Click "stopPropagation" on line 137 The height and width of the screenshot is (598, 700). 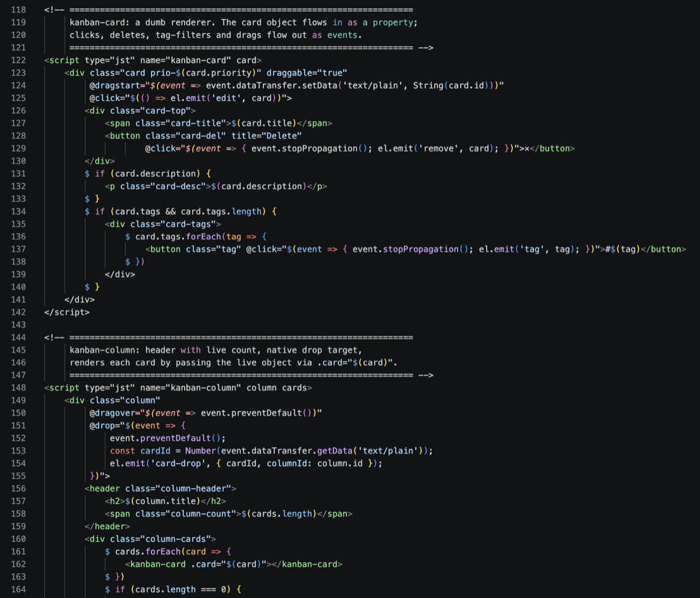421,249
